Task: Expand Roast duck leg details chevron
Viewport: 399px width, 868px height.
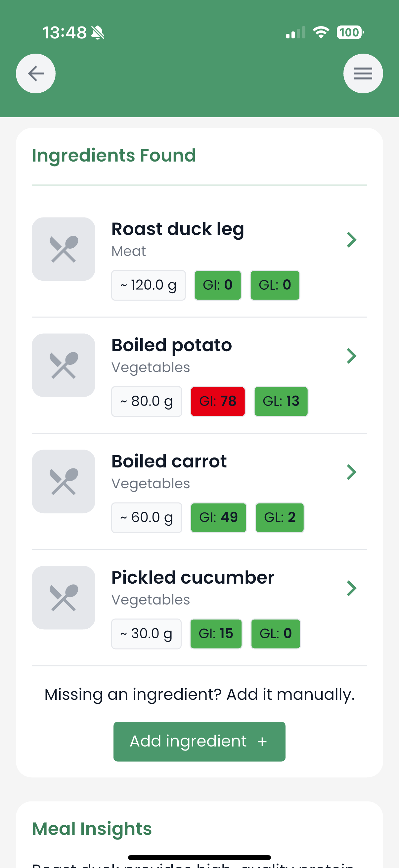Action: point(351,240)
